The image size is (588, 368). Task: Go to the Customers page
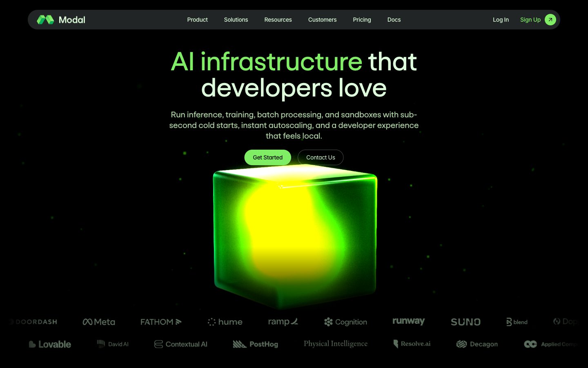click(322, 20)
